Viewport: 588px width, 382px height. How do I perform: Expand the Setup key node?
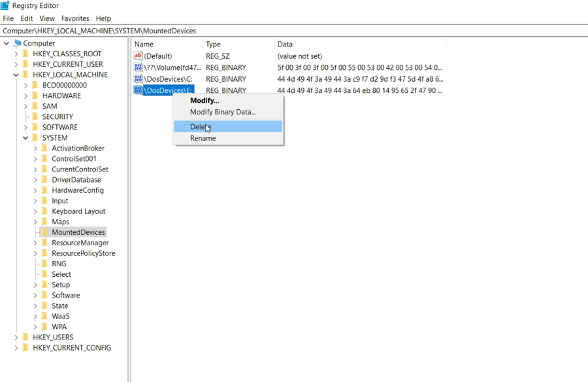(35, 285)
